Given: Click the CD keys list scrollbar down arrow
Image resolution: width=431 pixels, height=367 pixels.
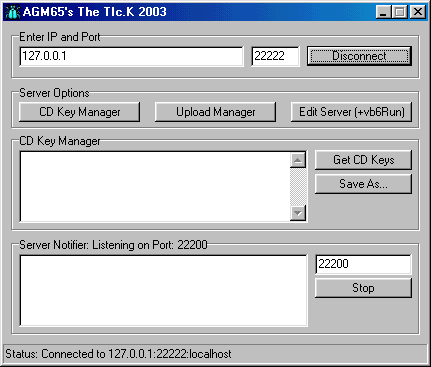Looking at the screenshot, I should tap(298, 213).
